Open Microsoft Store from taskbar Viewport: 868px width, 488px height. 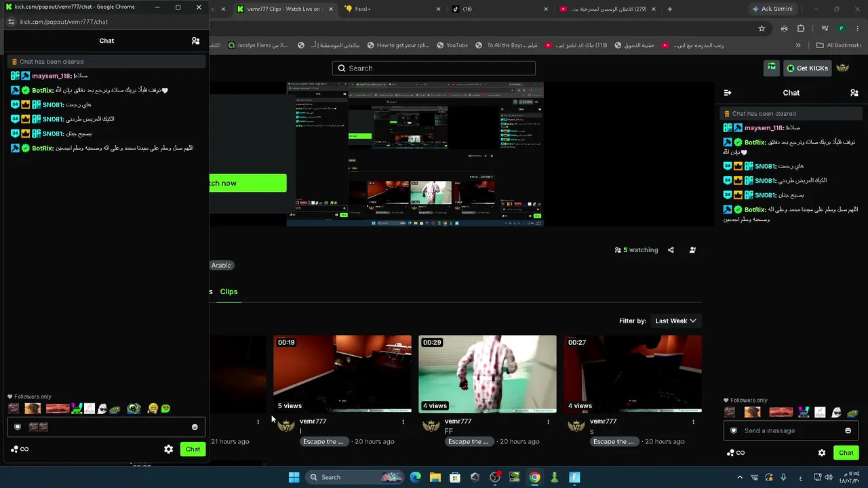coord(455,477)
